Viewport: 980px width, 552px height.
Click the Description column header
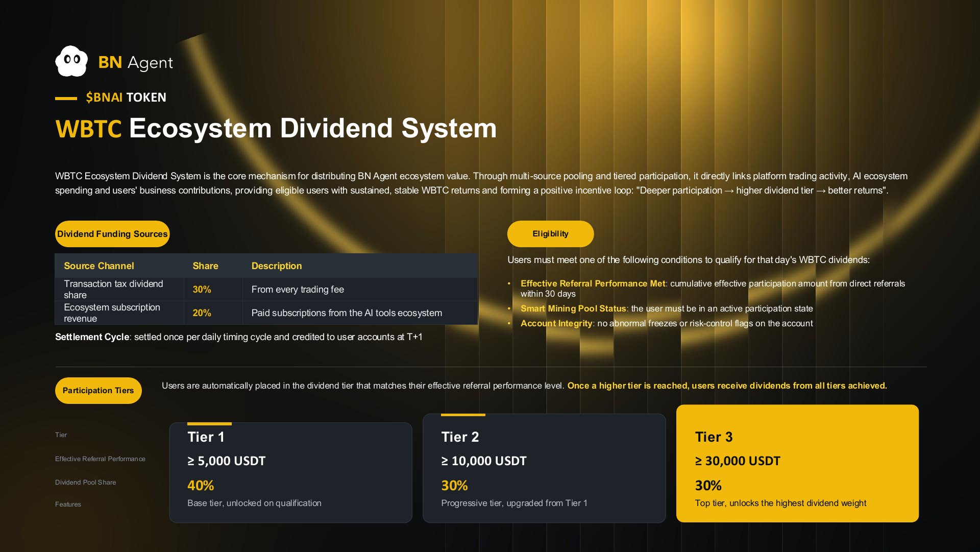(277, 266)
